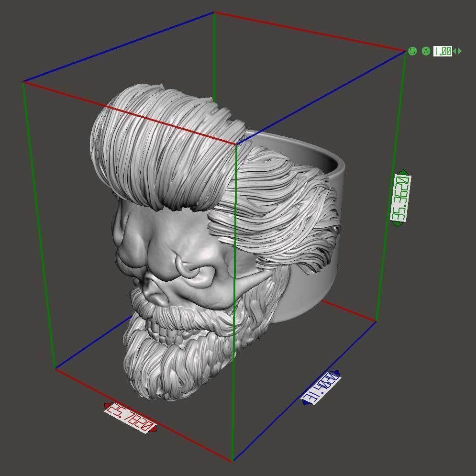Click the green S circle icon
Image resolution: width=476 pixels, height=476 pixels.
(412, 51)
